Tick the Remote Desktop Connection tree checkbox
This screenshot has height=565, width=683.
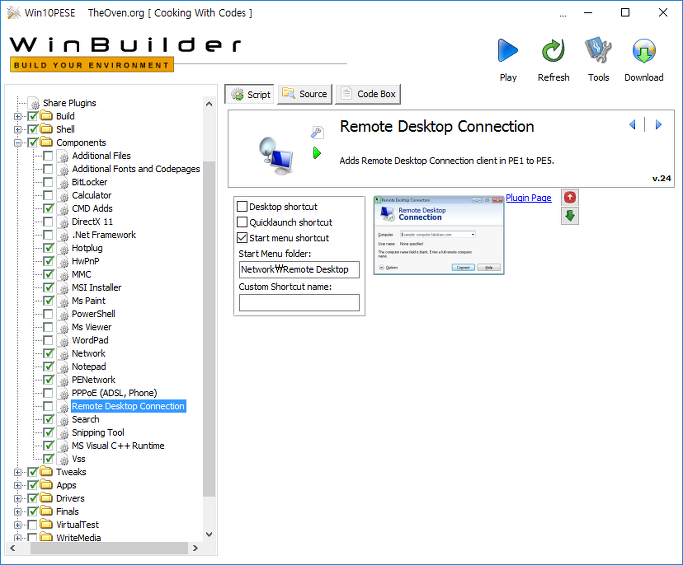(x=48, y=406)
